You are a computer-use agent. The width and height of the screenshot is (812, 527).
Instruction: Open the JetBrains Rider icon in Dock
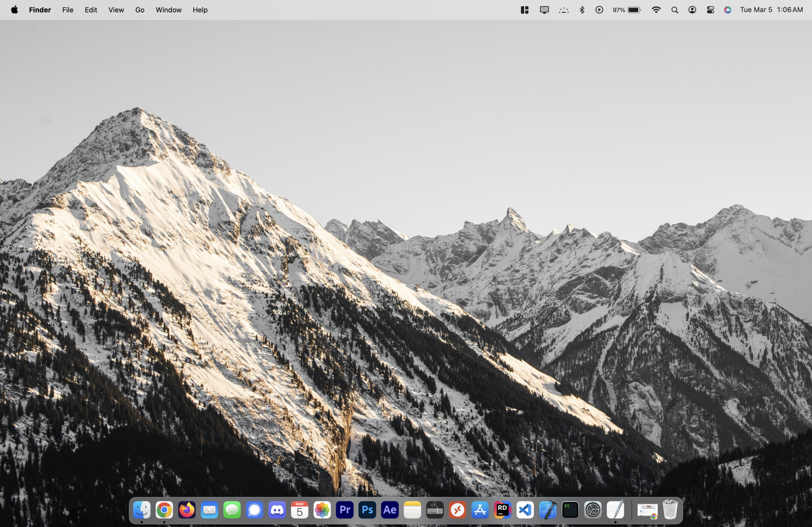[x=503, y=510]
